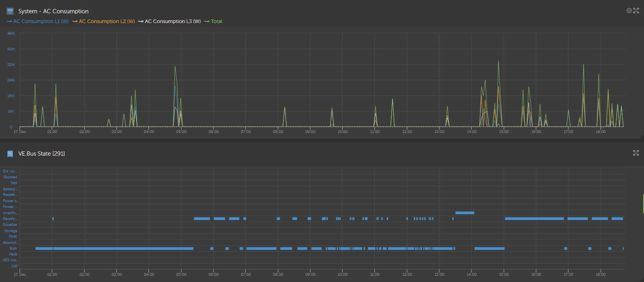
Task: Click the tallest Total peak just before 15:00
Action: 498,62
